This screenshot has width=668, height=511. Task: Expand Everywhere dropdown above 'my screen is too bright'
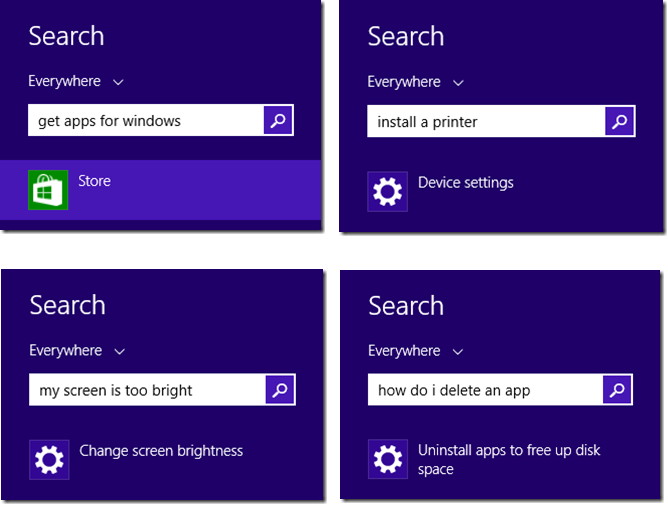tap(78, 351)
